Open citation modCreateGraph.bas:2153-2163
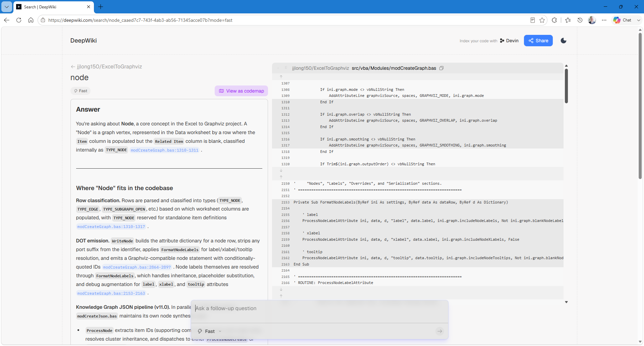 tap(111, 293)
